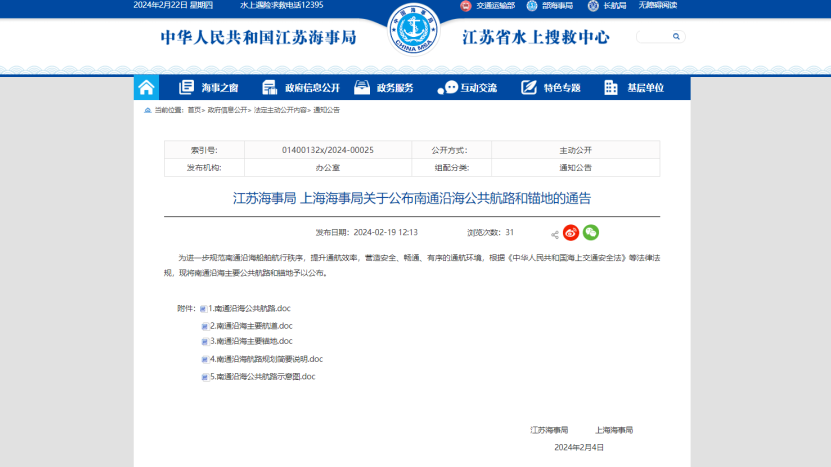Click the article title heading
The width and height of the screenshot is (831, 467).
412,198
